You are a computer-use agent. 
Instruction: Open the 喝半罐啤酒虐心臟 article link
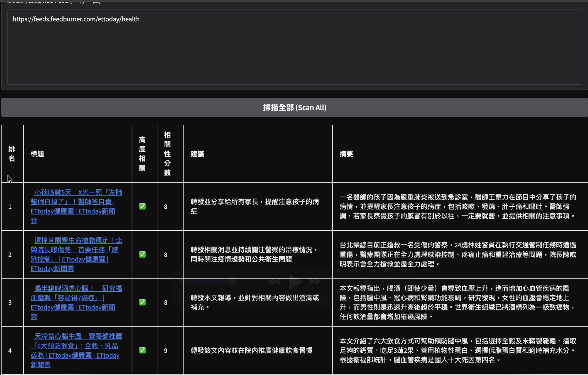tap(76, 302)
